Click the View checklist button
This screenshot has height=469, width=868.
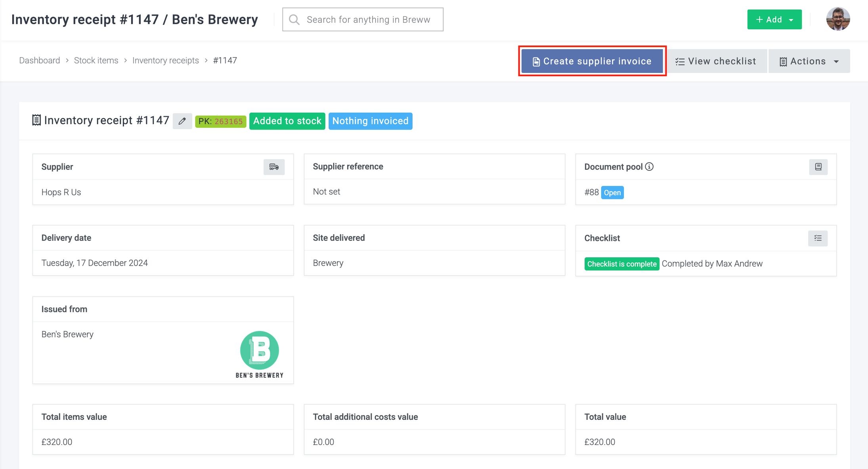(716, 61)
